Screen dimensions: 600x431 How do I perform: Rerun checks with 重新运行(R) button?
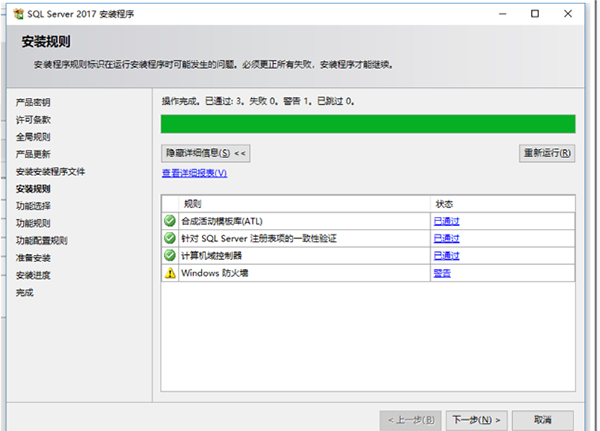pos(547,153)
